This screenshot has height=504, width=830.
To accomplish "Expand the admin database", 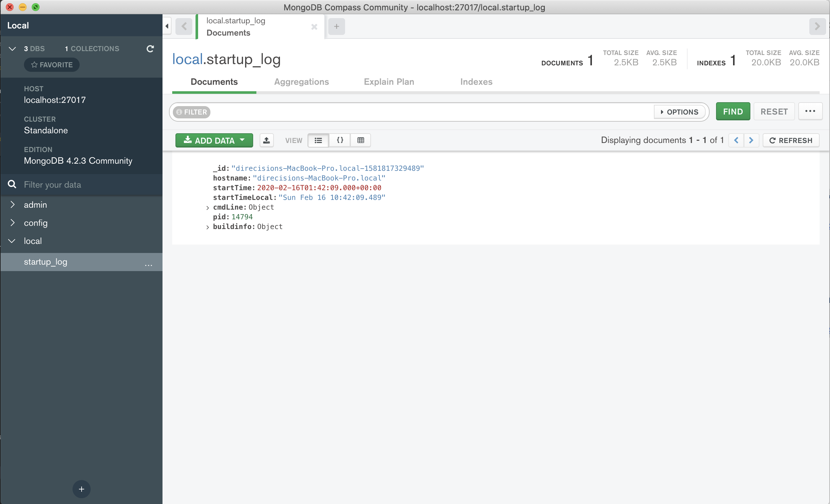I will pos(13,205).
